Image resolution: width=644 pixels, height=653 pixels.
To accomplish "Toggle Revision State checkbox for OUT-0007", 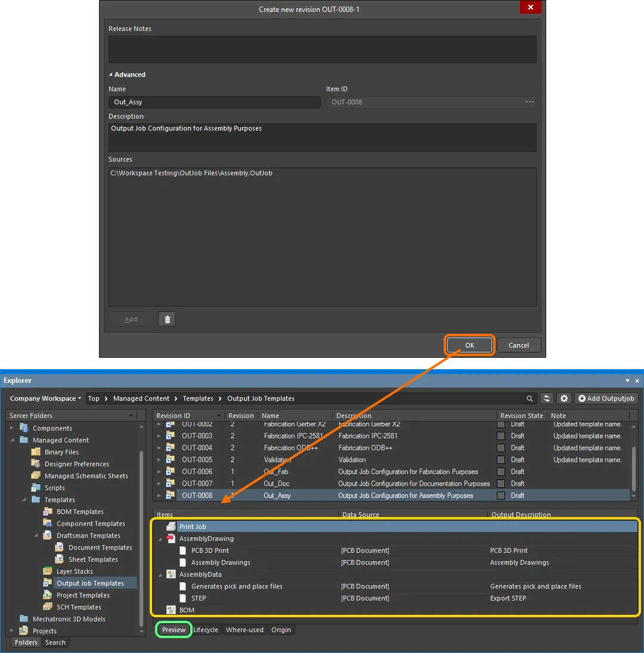I will [x=501, y=484].
